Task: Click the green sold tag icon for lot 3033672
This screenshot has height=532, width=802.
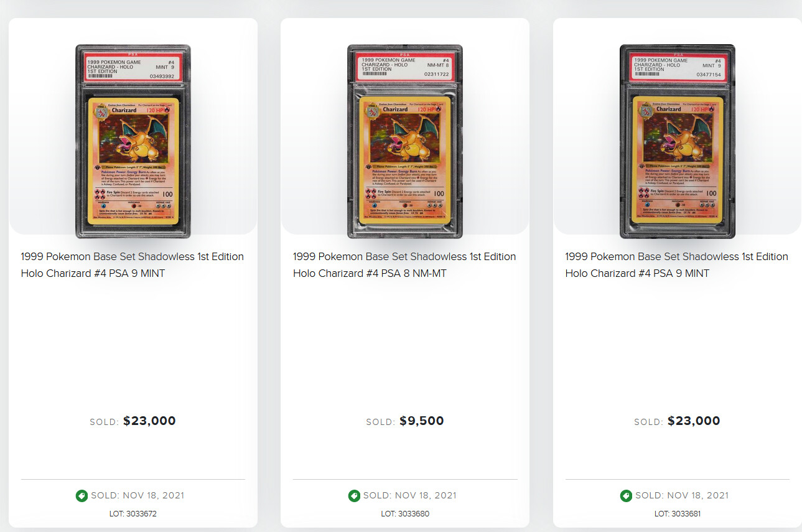Action: (82, 496)
